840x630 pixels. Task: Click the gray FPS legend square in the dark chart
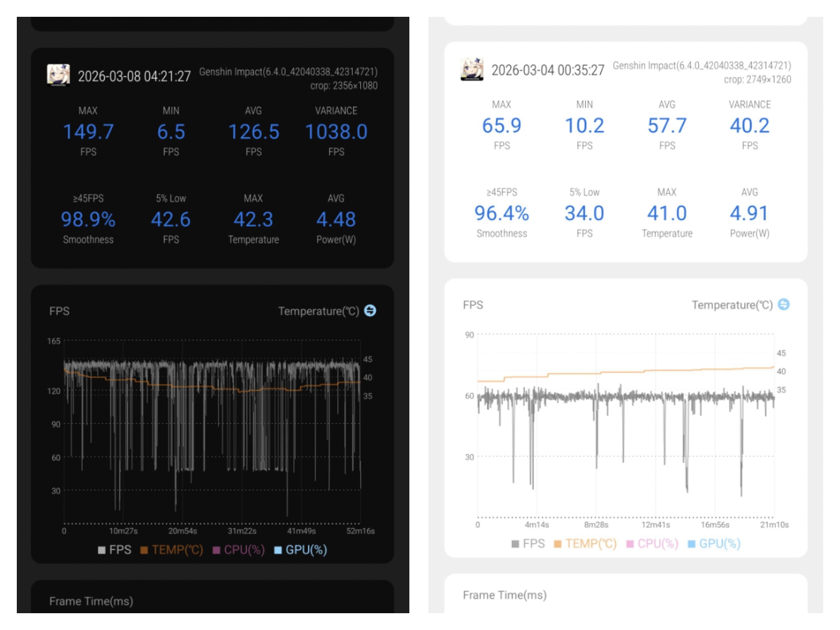pos(101,550)
